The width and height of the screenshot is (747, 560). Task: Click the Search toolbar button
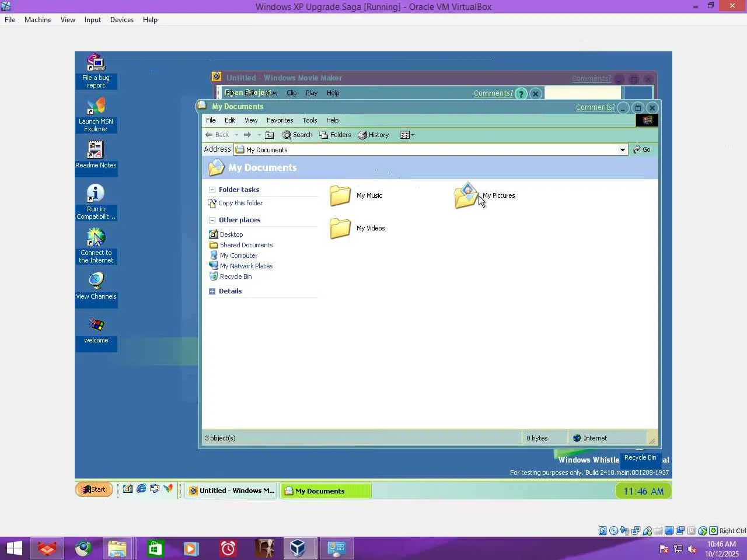tap(297, 135)
